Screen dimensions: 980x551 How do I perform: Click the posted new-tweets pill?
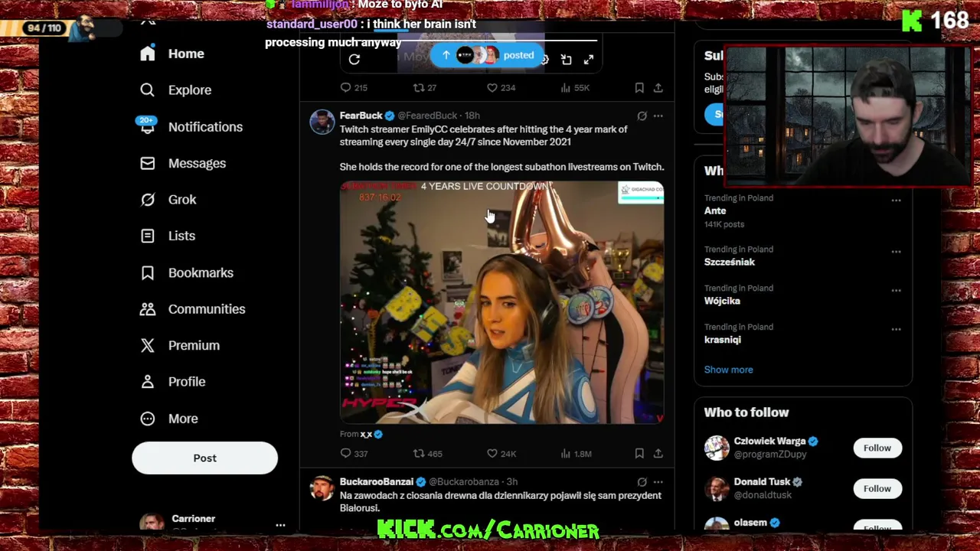point(487,55)
